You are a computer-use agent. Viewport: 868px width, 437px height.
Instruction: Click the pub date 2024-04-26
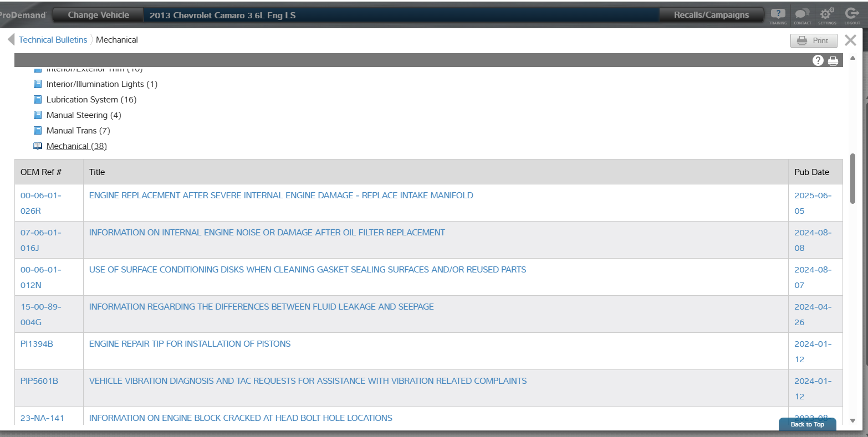[813, 315]
